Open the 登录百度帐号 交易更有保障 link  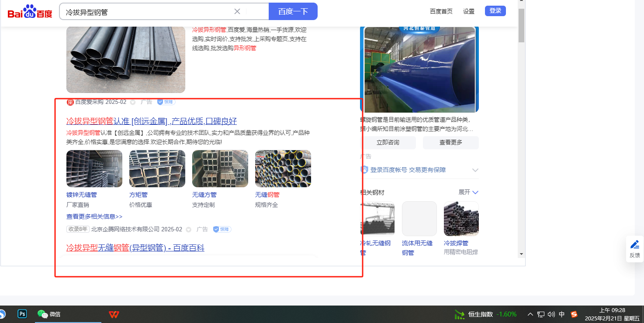pyautogui.click(x=408, y=170)
